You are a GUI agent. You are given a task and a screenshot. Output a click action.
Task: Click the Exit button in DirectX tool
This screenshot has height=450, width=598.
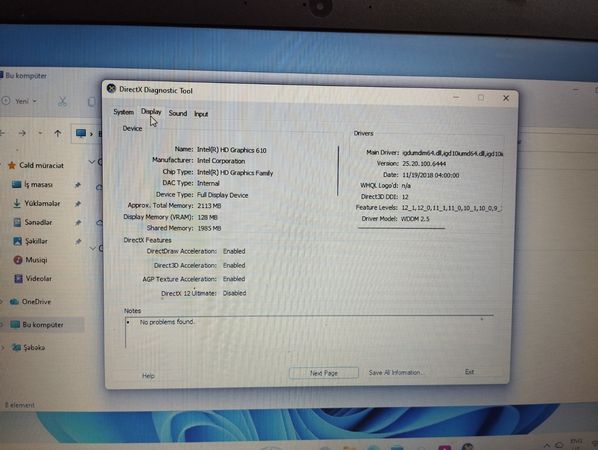(x=469, y=371)
